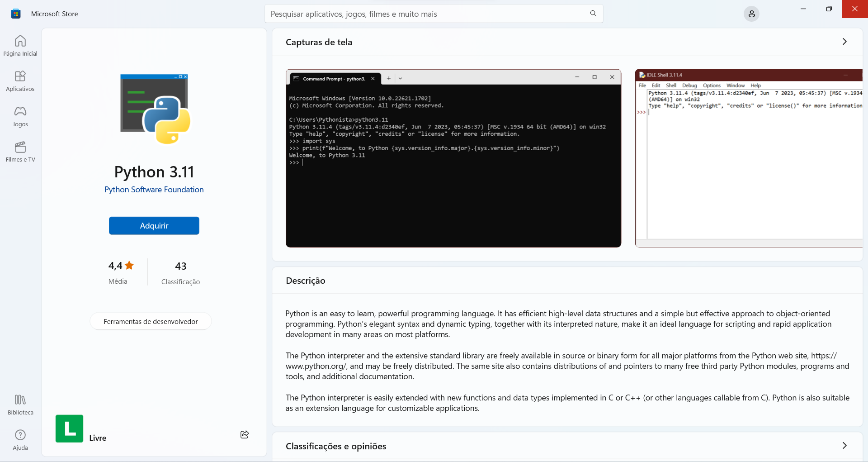
Task: Focus the Pesquisar aplicativos search field
Action: (x=434, y=14)
